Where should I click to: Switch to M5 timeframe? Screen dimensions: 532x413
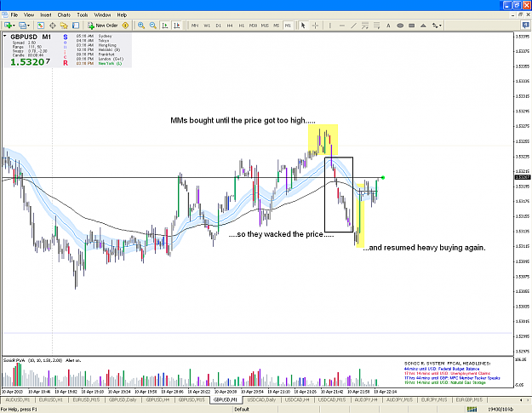[276, 26]
